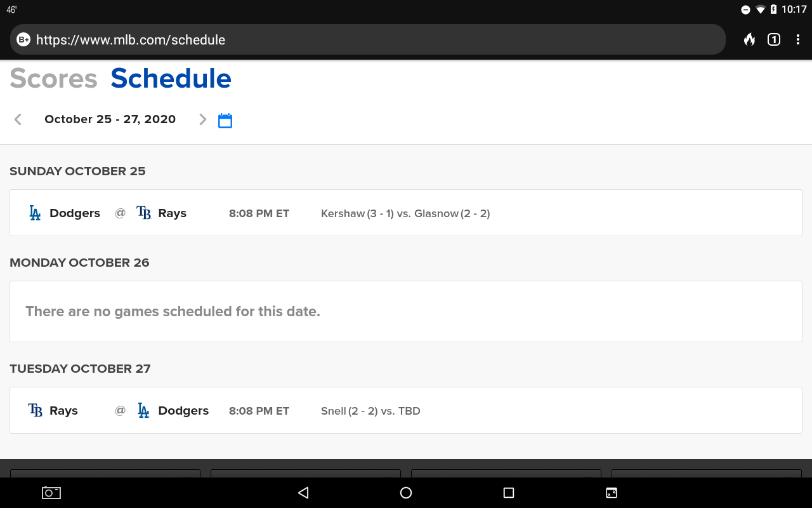The width and height of the screenshot is (812, 508).
Task: Open Kershaw vs. Glasnow pitching matchup
Action: (x=405, y=213)
